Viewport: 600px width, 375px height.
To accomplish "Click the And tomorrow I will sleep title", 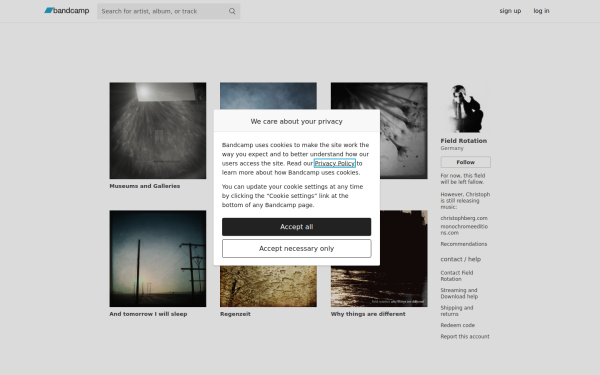I will 148,314.
